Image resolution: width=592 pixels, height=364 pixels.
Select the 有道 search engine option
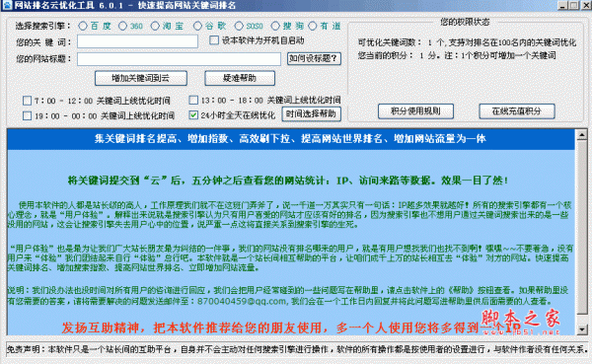[x=312, y=26]
